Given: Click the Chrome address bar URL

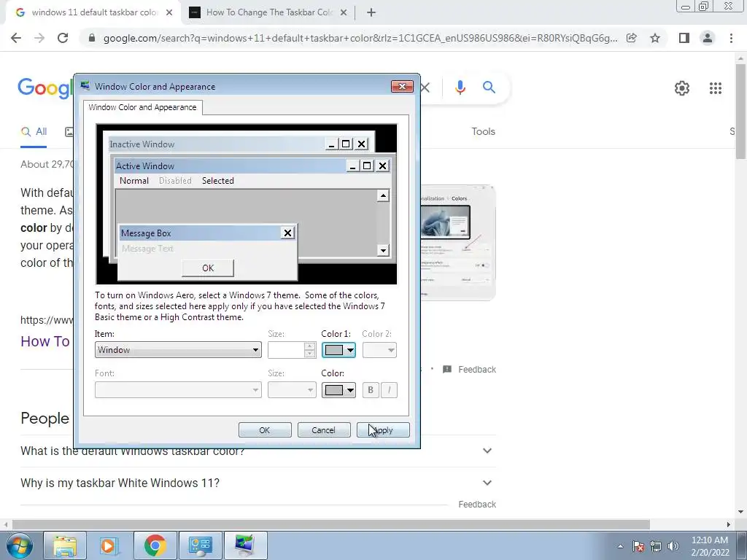Looking at the screenshot, I should pyautogui.click(x=360, y=38).
